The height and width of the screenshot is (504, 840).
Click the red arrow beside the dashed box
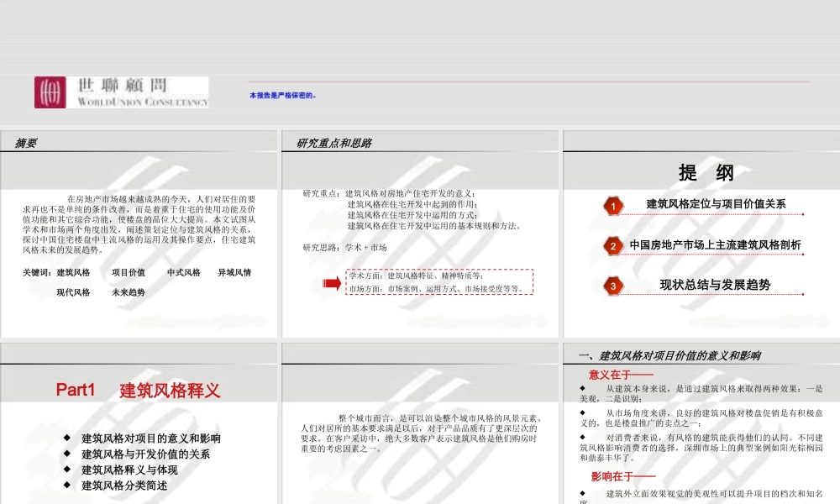[x=332, y=283]
